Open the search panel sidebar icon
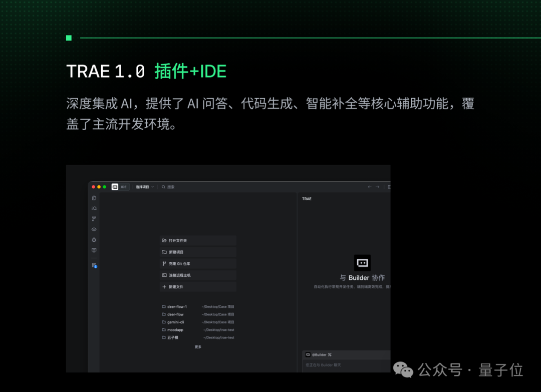 coord(94,208)
